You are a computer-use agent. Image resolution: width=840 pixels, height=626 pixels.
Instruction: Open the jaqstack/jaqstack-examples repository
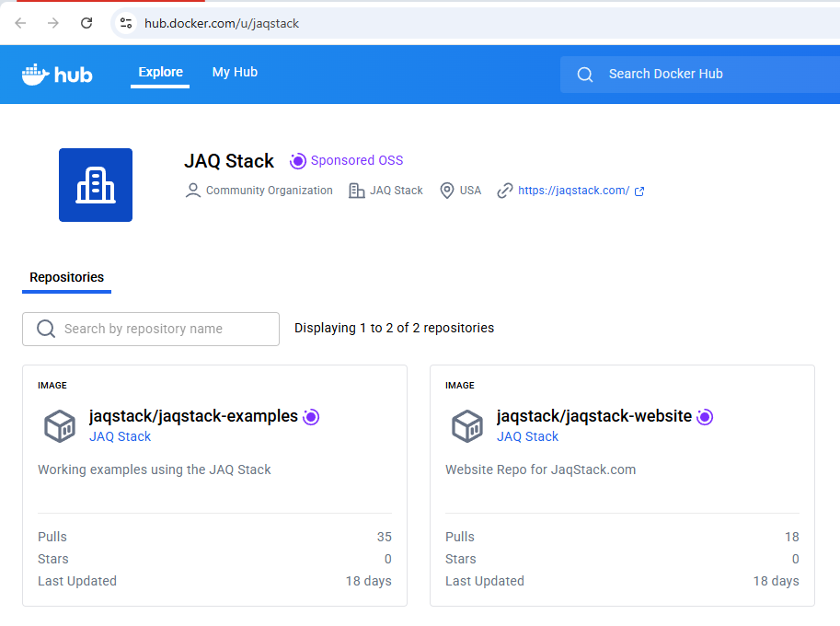[x=193, y=416]
